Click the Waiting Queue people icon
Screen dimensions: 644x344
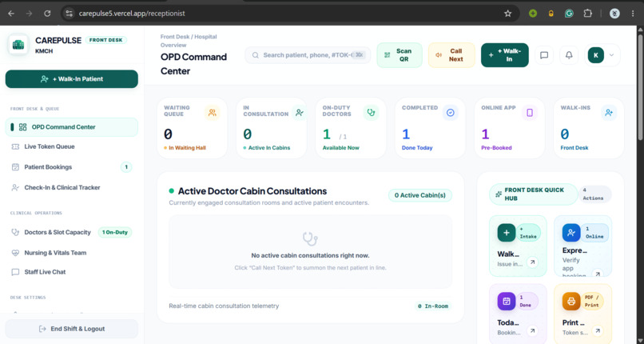click(x=213, y=113)
